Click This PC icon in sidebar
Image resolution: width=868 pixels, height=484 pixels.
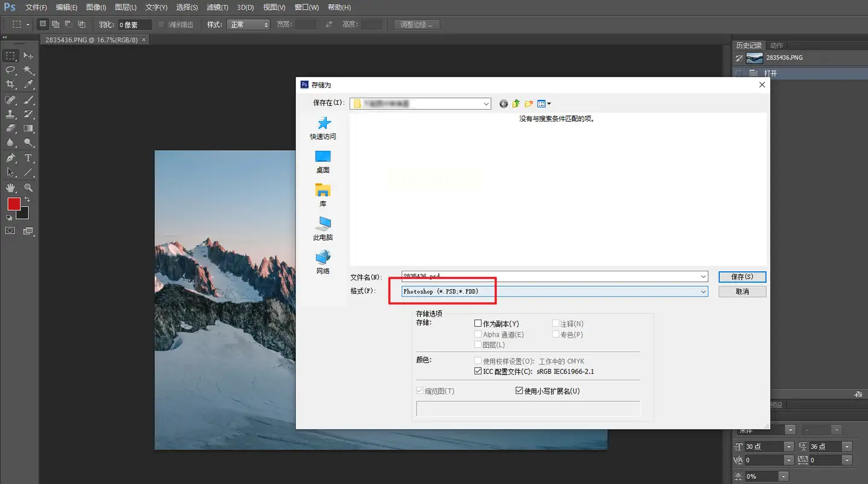coord(323,224)
